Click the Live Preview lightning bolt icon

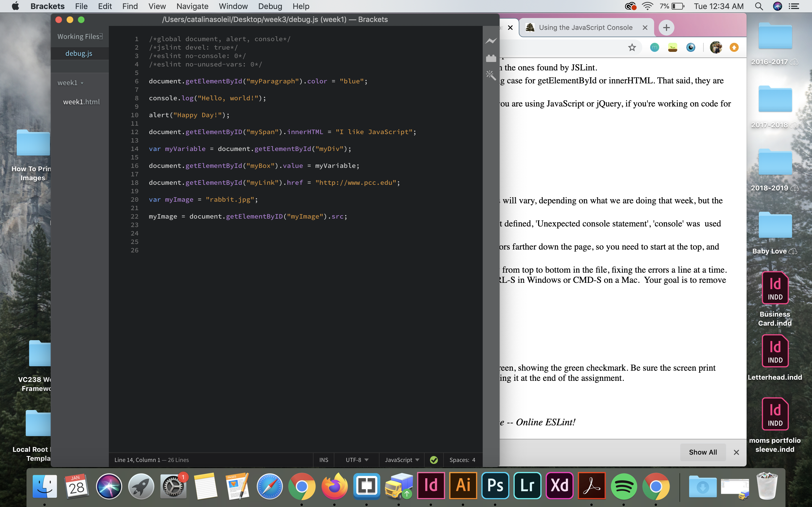click(x=491, y=41)
